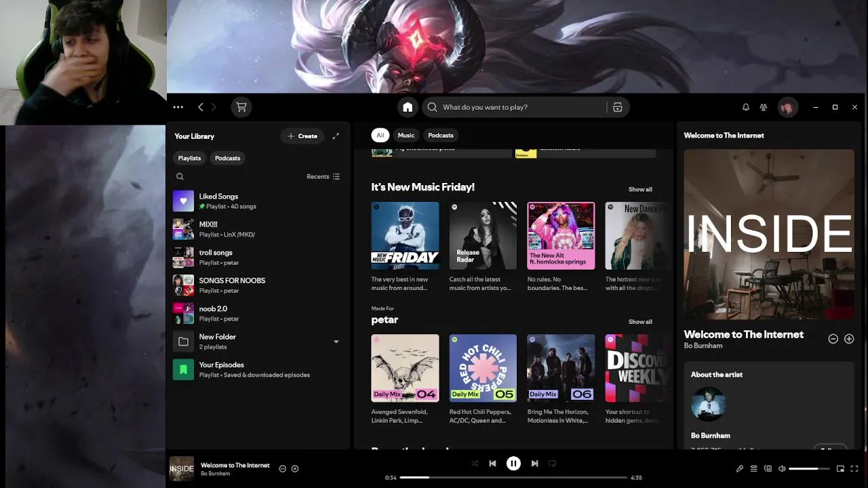Image resolution: width=868 pixels, height=488 pixels.
Task: Open the Liked Songs heart icon
Action: coord(183,201)
